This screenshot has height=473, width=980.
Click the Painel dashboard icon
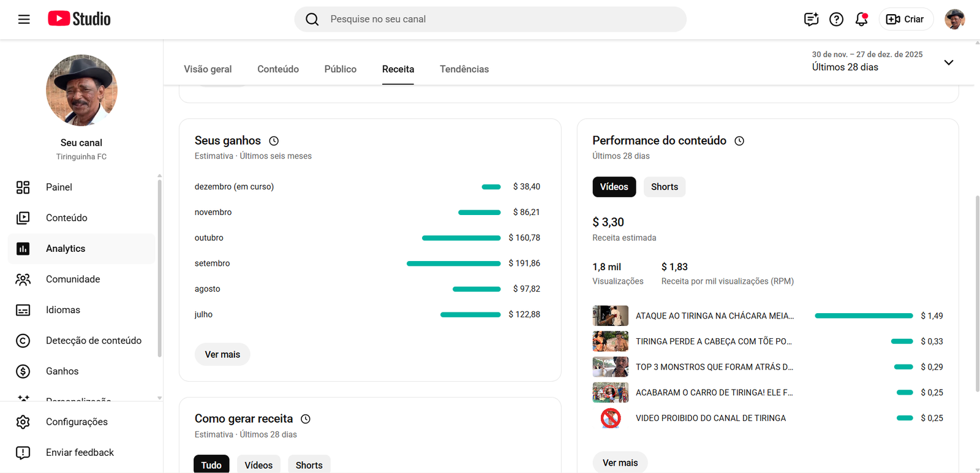pos(23,187)
